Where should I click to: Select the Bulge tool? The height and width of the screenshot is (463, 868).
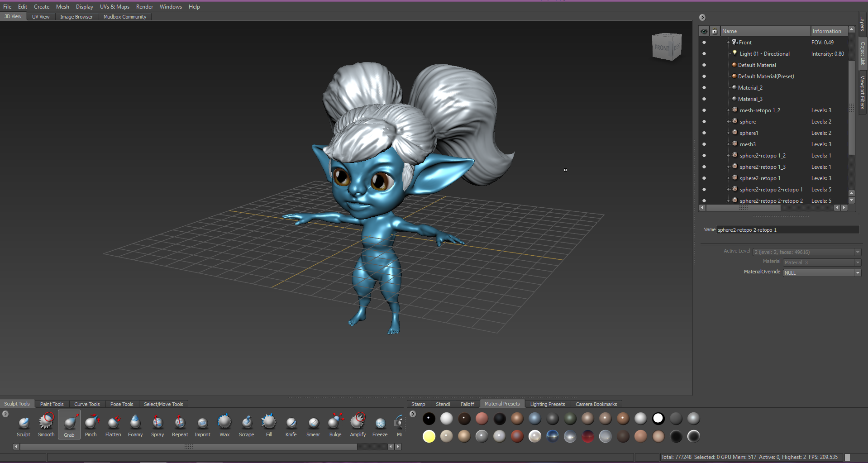click(335, 425)
